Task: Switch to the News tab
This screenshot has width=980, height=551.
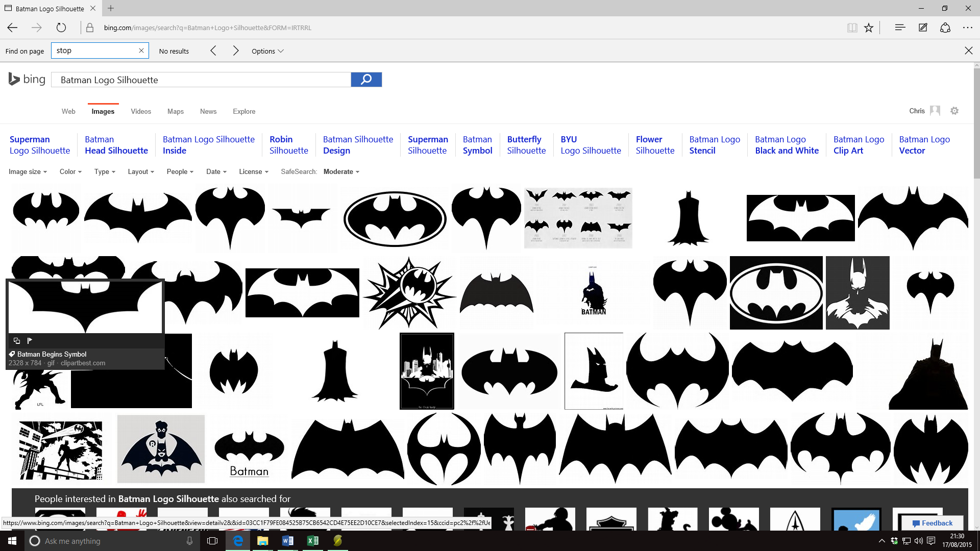Action: [x=208, y=111]
